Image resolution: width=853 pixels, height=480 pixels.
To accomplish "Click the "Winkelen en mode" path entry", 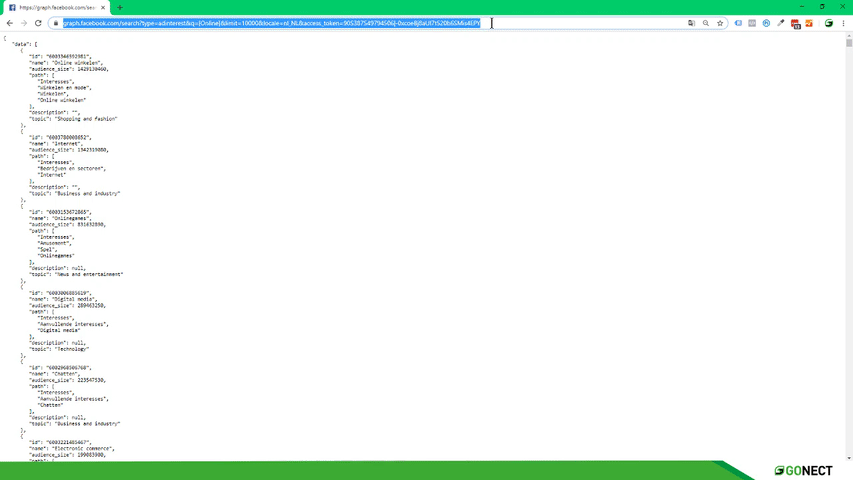I will (65, 88).
